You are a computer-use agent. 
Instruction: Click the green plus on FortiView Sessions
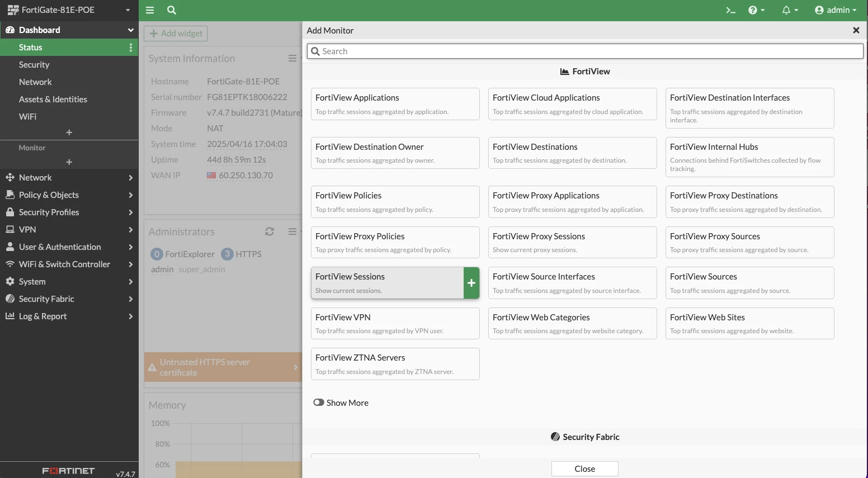(x=471, y=283)
